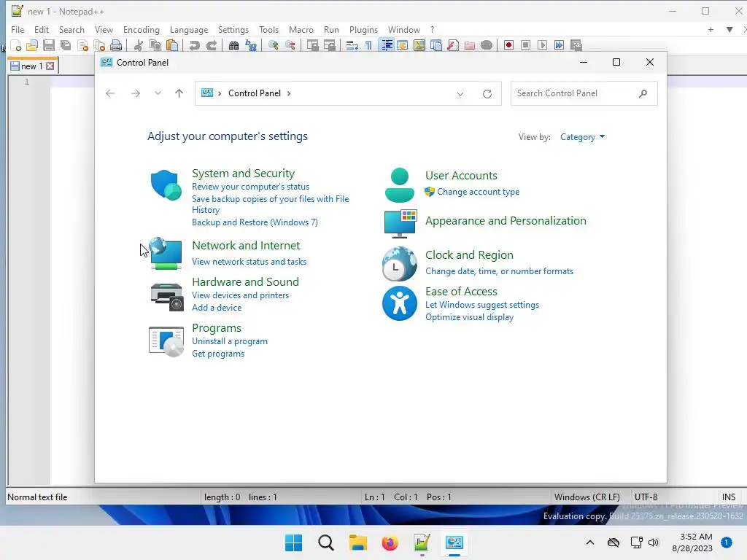The height and width of the screenshot is (560, 747).
Task: Open the View by Category dropdown
Action: click(x=582, y=137)
